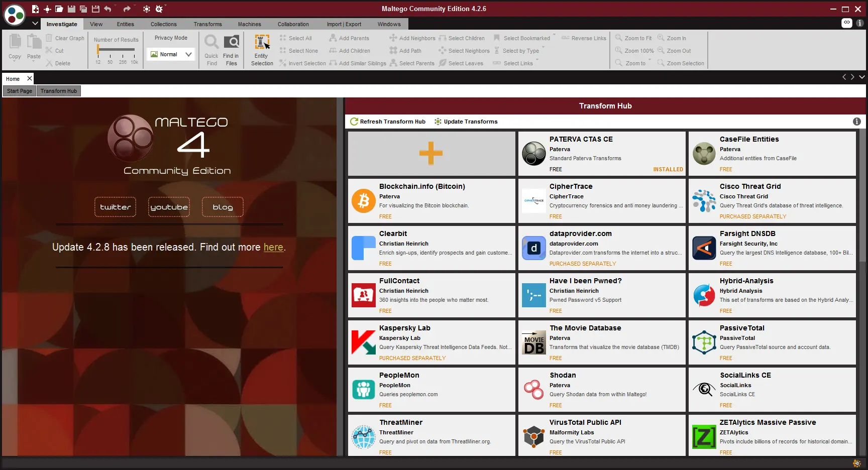Click the dataprovider.com logo icon
This screenshot has width=868, height=470.
click(534, 248)
